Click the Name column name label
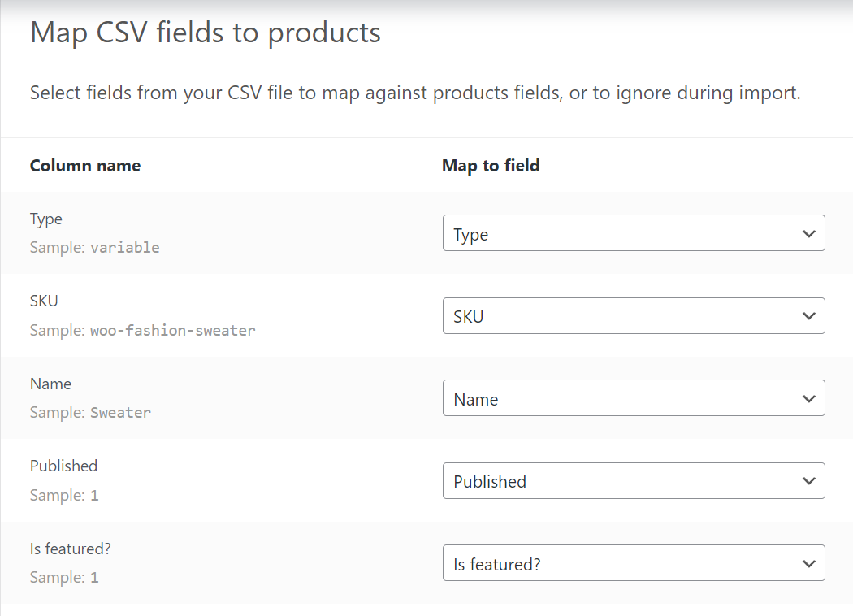Viewport: 853px width, 616px height. click(x=50, y=384)
